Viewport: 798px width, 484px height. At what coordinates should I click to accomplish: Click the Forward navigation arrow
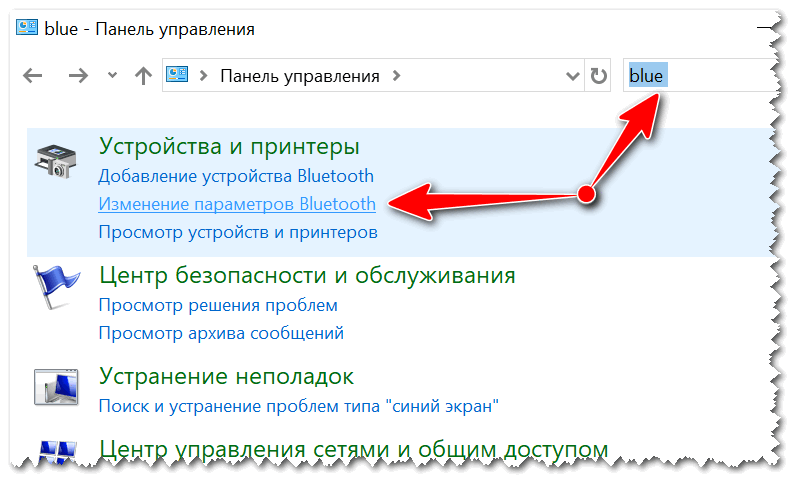click(x=79, y=76)
